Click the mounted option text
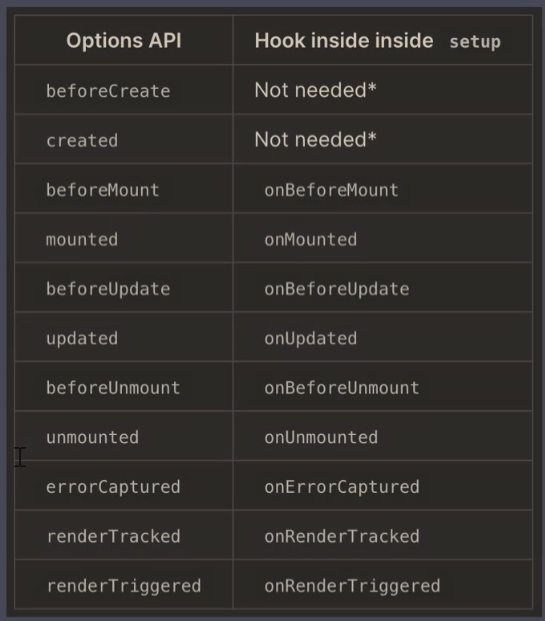This screenshot has width=545, height=621. [82, 240]
